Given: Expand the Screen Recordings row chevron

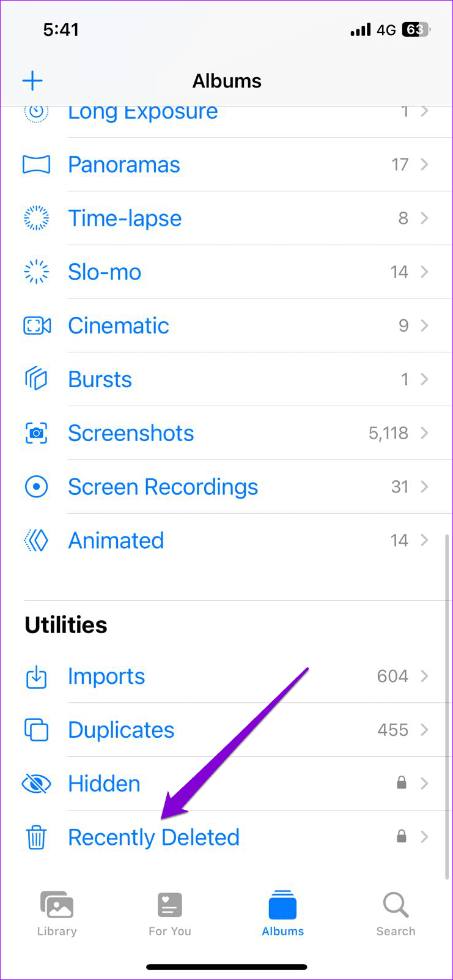Looking at the screenshot, I should (x=425, y=487).
